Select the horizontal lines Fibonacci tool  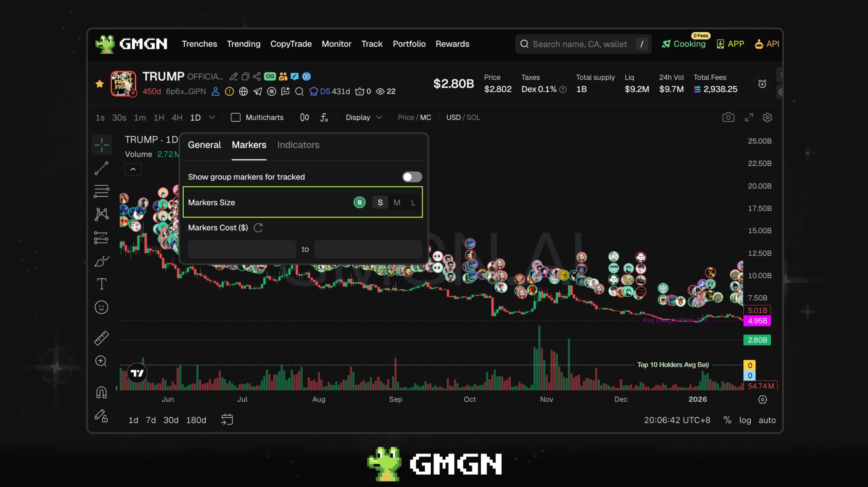point(102,191)
